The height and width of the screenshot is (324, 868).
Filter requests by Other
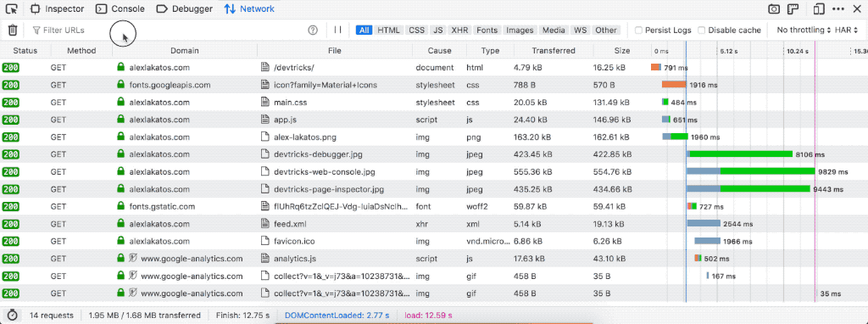point(605,31)
